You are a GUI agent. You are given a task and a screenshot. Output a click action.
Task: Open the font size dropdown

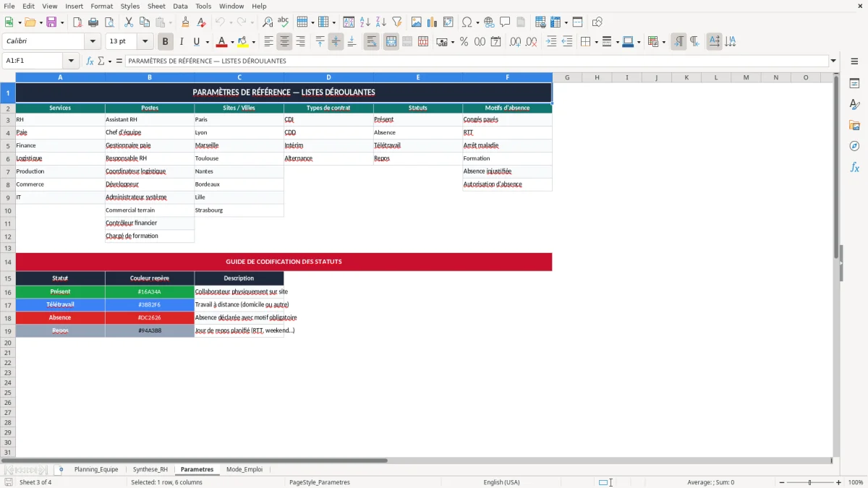click(145, 42)
